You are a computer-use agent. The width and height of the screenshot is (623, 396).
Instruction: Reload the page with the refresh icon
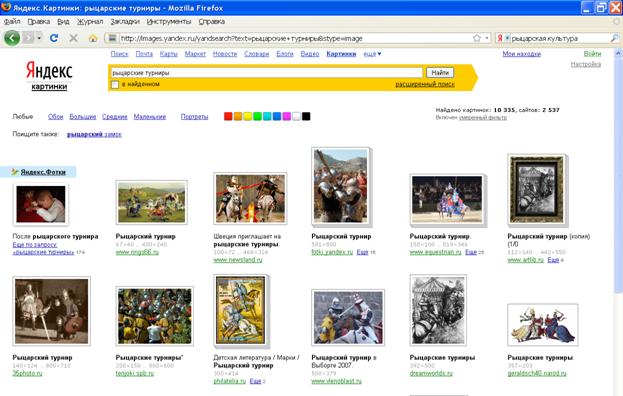tap(54, 38)
